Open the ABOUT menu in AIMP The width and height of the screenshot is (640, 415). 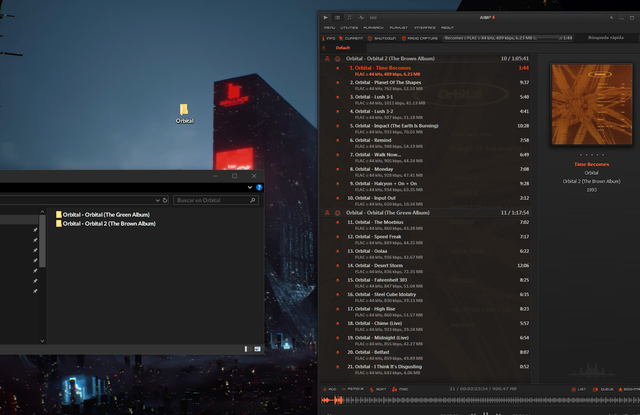(x=447, y=28)
